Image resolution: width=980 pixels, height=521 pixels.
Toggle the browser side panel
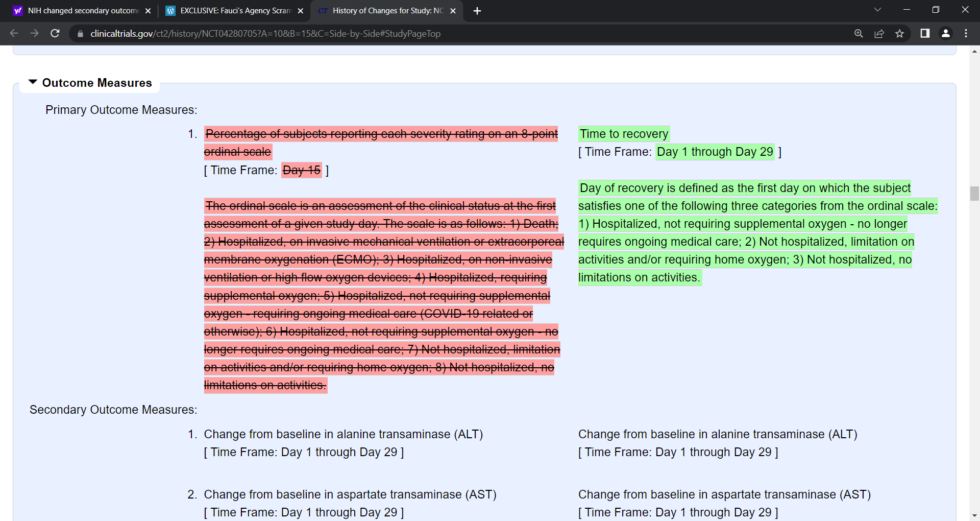(x=925, y=33)
